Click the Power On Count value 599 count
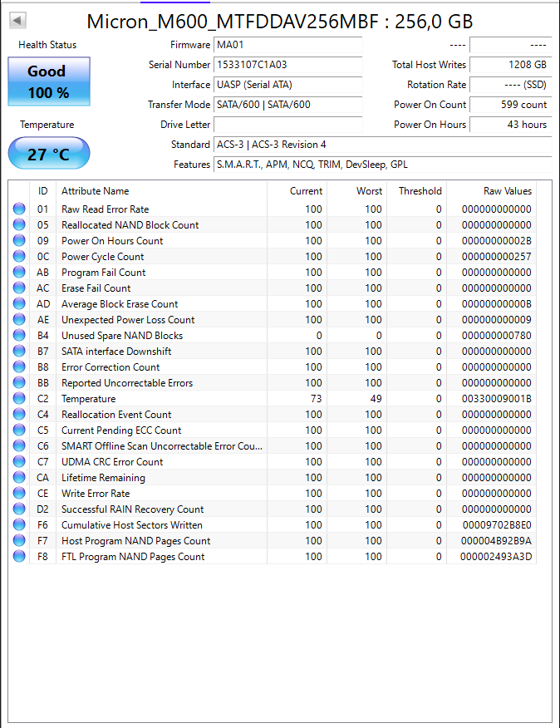Screen dimensions: 560x728 pos(511,105)
